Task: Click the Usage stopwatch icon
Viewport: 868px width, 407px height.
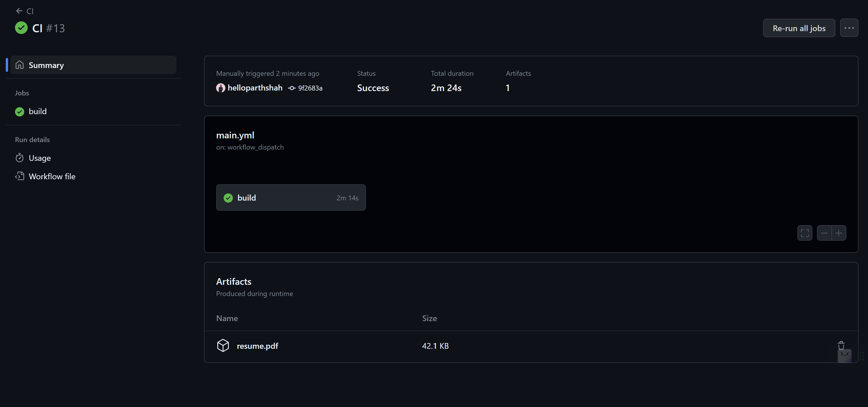Action: coord(20,158)
